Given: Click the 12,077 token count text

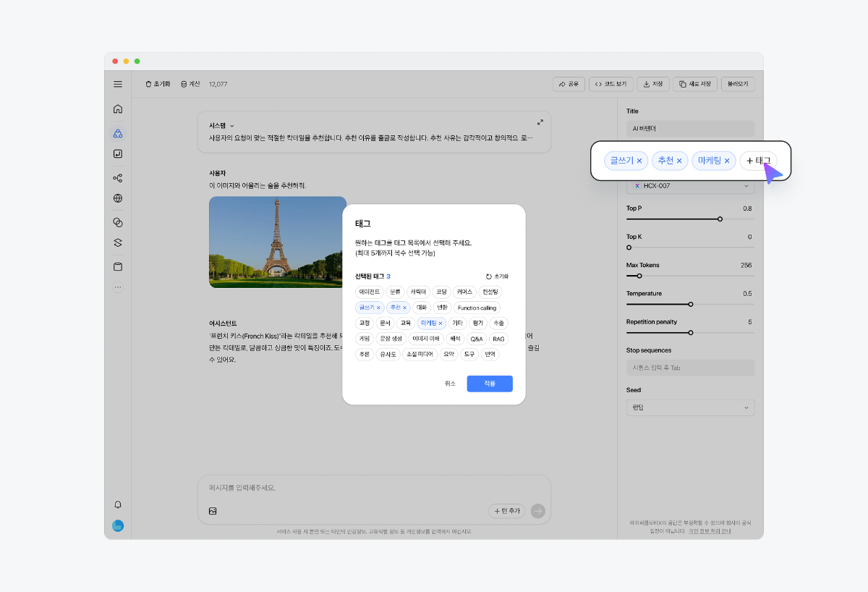Looking at the screenshot, I should 218,84.
